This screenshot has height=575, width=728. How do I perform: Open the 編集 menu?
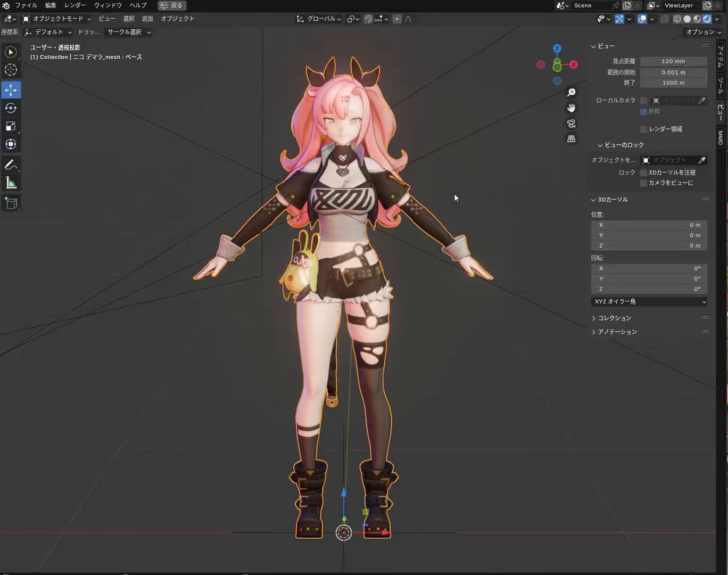click(x=51, y=5)
